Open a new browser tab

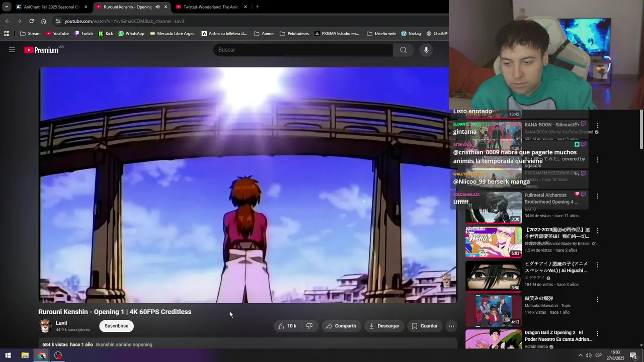257,7
